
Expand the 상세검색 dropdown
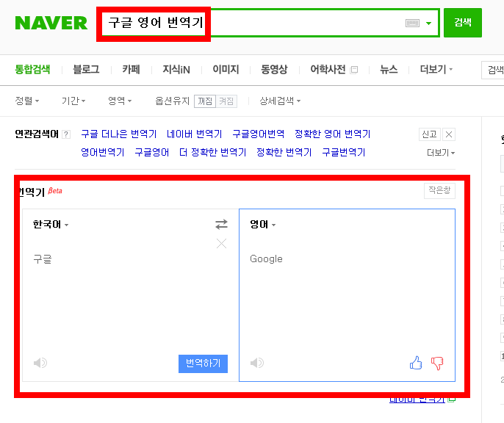[280, 101]
